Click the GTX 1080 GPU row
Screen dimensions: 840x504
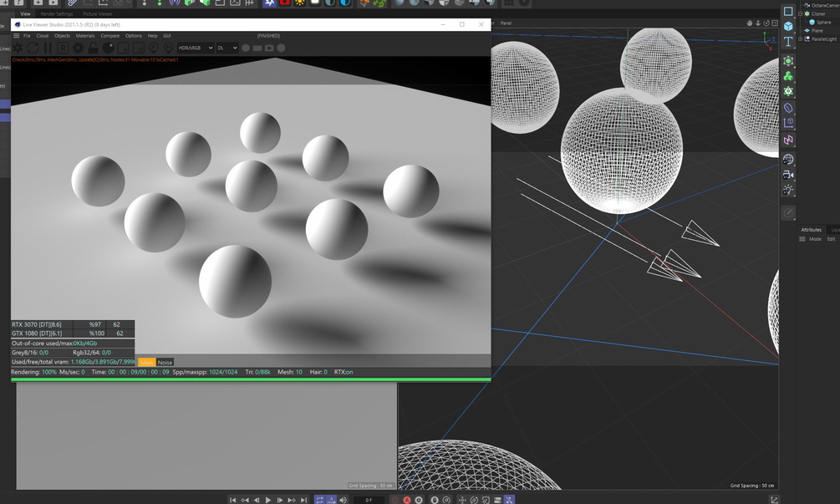pos(73,333)
